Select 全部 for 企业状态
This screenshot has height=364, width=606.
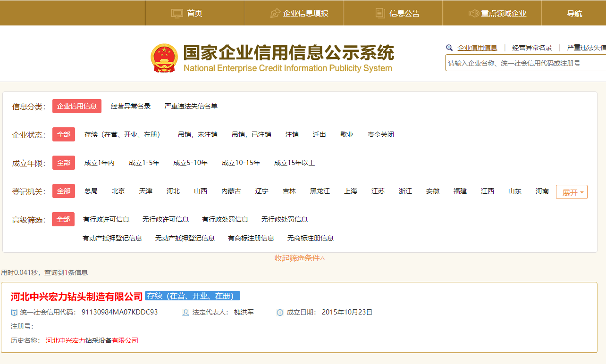pos(64,134)
